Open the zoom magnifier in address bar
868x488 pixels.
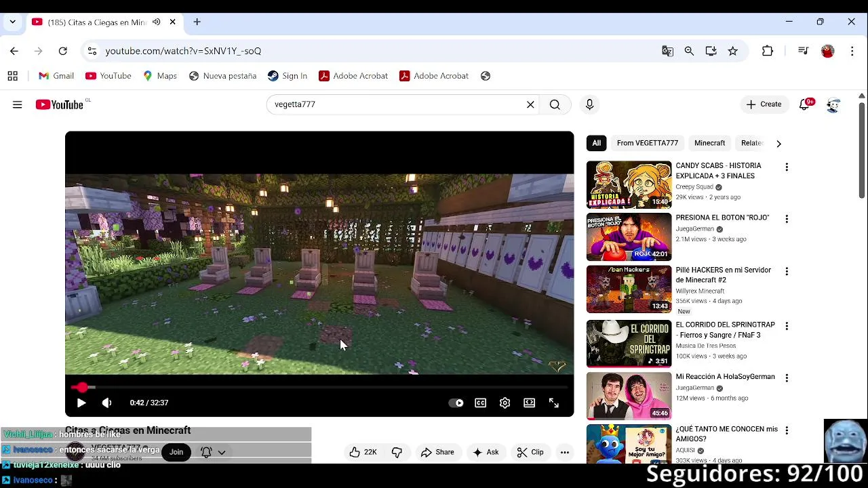[689, 51]
